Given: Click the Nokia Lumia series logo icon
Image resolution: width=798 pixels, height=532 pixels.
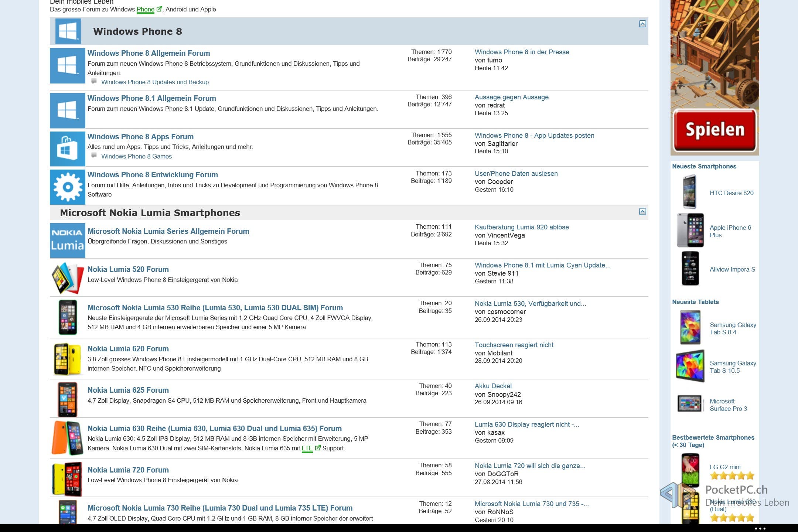Looking at the screenshot, I should pyautogui.click(x=67, y=240).
